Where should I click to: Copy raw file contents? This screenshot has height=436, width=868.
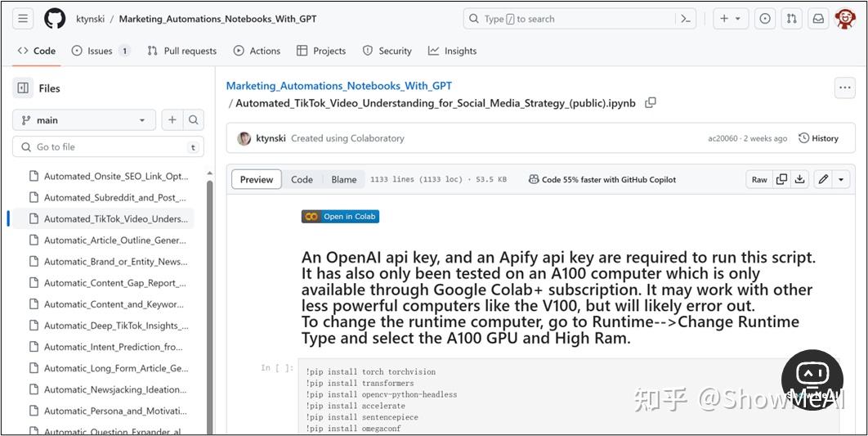pyautogui.click(x=781, y=180)
